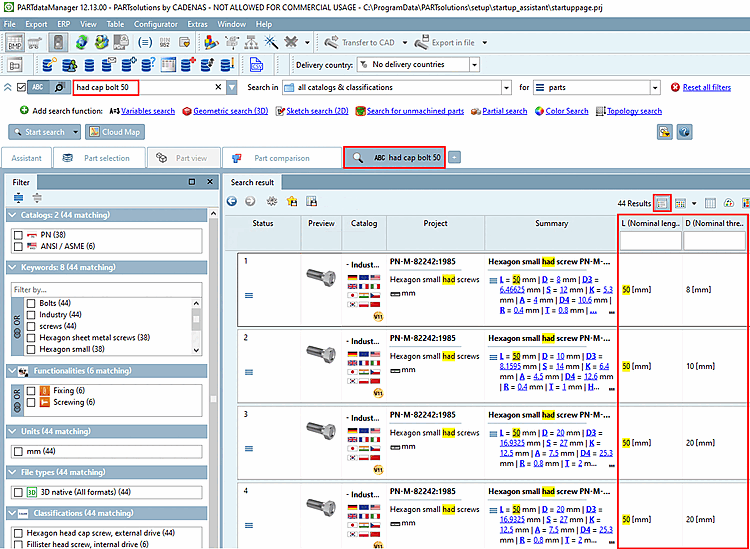The image size is (750, 549).
Task: Click the DIN 962 toolbar icon
Action: [x=165, y=43]
